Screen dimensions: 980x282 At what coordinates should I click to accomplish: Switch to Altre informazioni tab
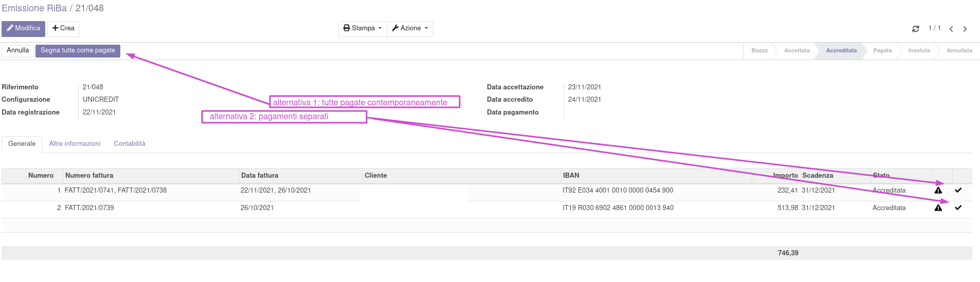click(75, 144)
